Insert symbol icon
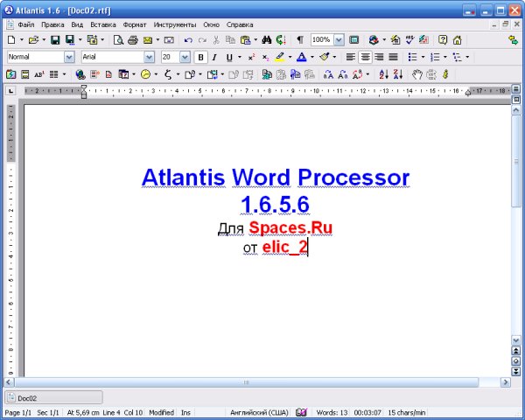Image resolution: width=525 pixels, height=420 pixels. [x=168, y=74]
